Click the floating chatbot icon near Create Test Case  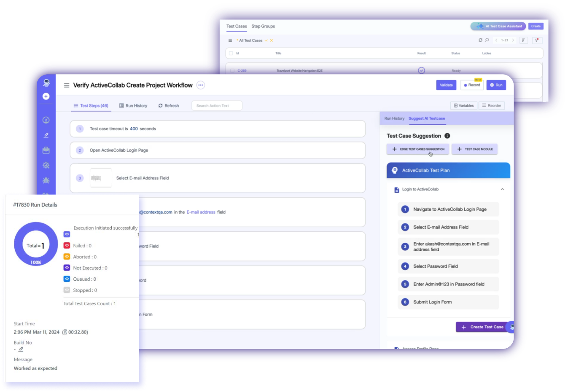coord(511,327)
